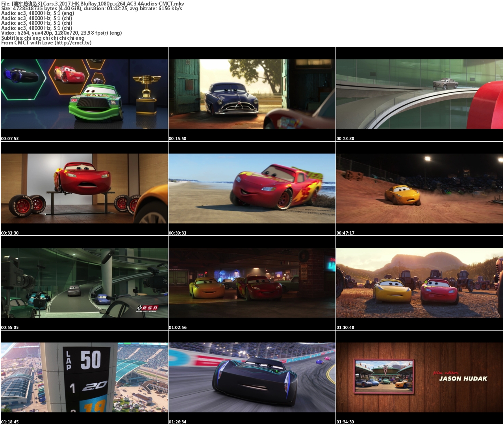The height and width of the screenshot is (425, 504).
Task: Click the 01:10:48 timestamp label
Action: (345, 327)
